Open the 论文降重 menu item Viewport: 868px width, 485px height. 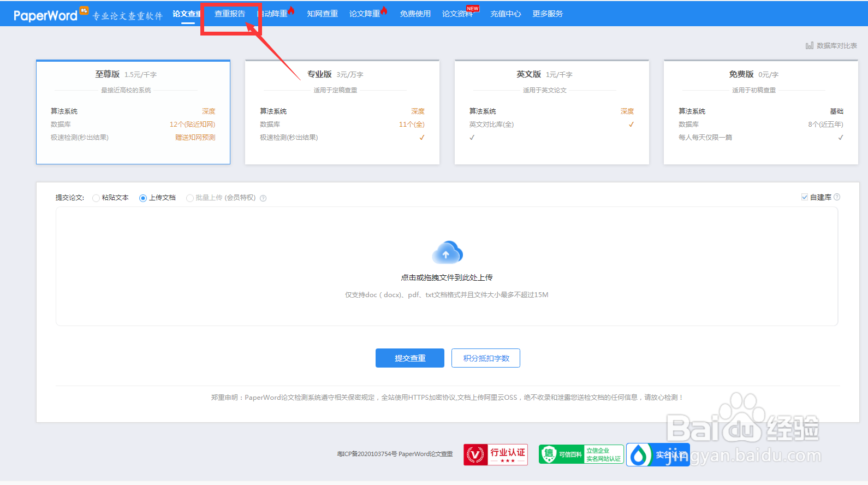[365, 14]
